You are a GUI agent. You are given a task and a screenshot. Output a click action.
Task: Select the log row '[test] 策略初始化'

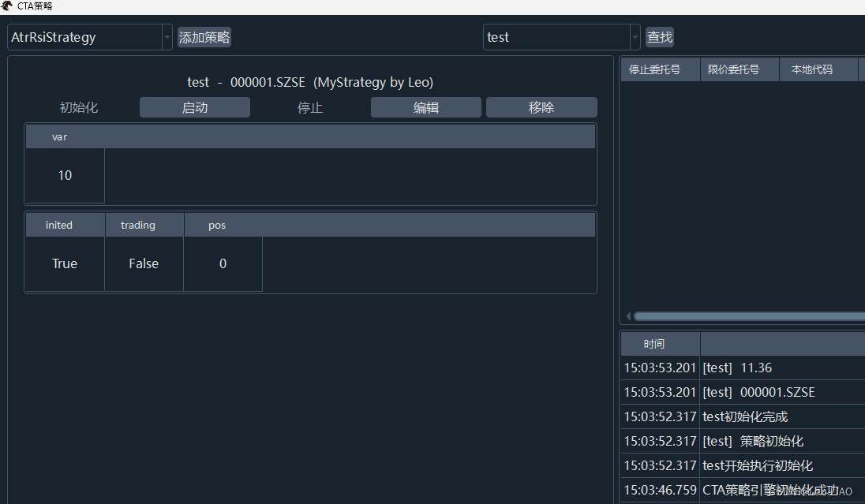[x=743, y=441]
